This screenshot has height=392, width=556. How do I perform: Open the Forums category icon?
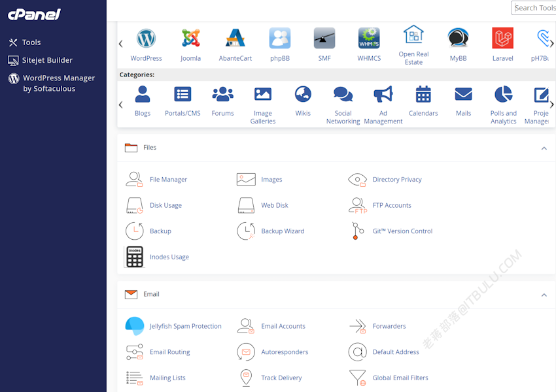pyautogui.click(x=222, y=94)
